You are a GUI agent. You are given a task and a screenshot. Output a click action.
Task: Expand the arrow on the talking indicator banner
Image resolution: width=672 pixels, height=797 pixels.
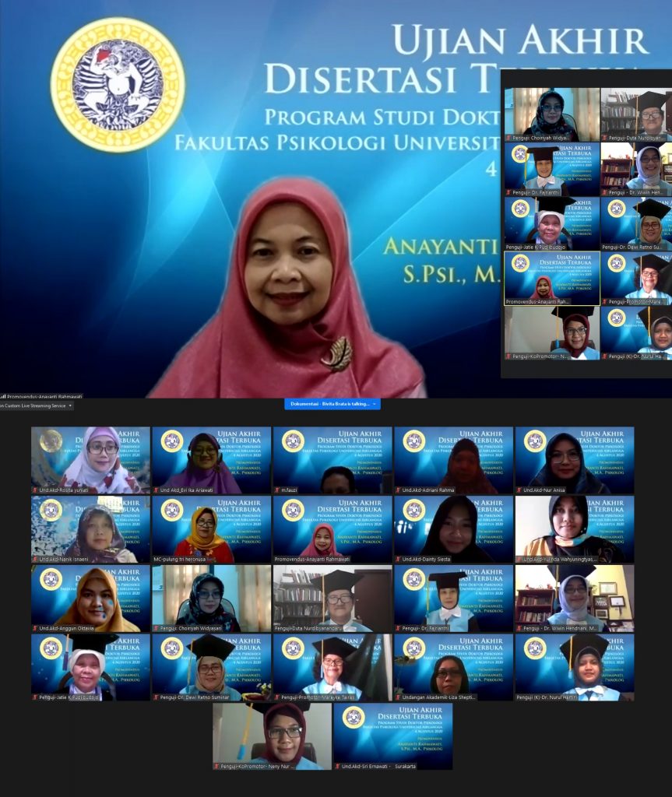376,404
